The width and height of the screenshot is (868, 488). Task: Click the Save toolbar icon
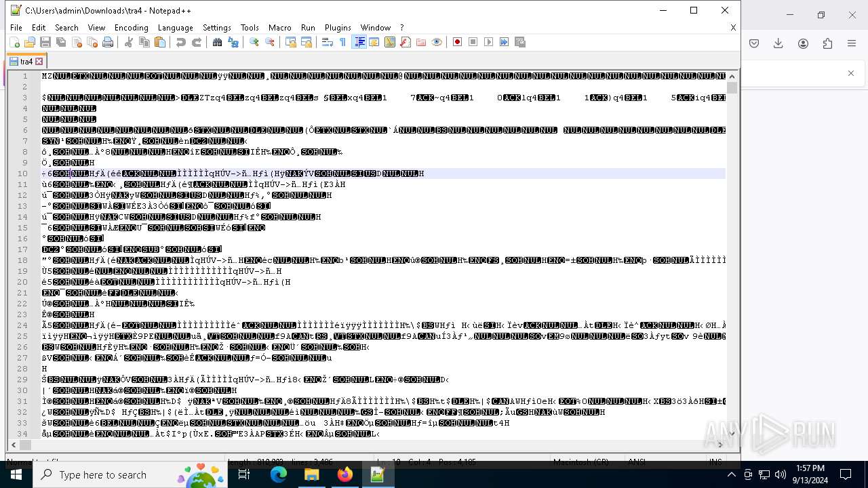click(45, 42)
